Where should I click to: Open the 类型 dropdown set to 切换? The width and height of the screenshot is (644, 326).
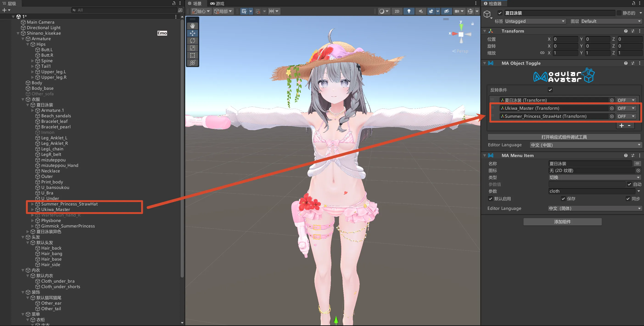tap(595, 177)
